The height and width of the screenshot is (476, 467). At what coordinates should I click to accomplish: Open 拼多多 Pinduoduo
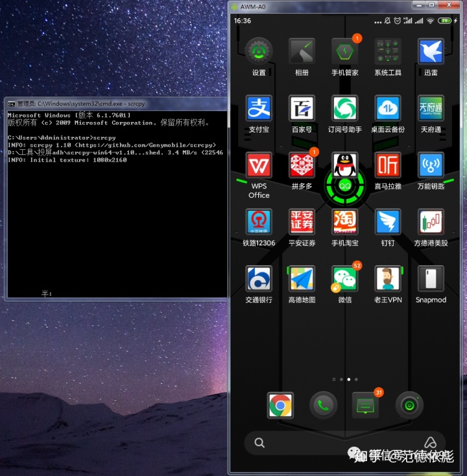tap(302, 165)
